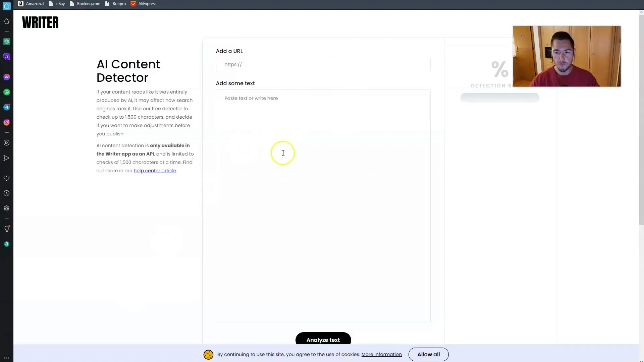Click the settings gear icon in sidebar
Screen dimensions: 644x362
pyautogui.click(x=7, y=208)
